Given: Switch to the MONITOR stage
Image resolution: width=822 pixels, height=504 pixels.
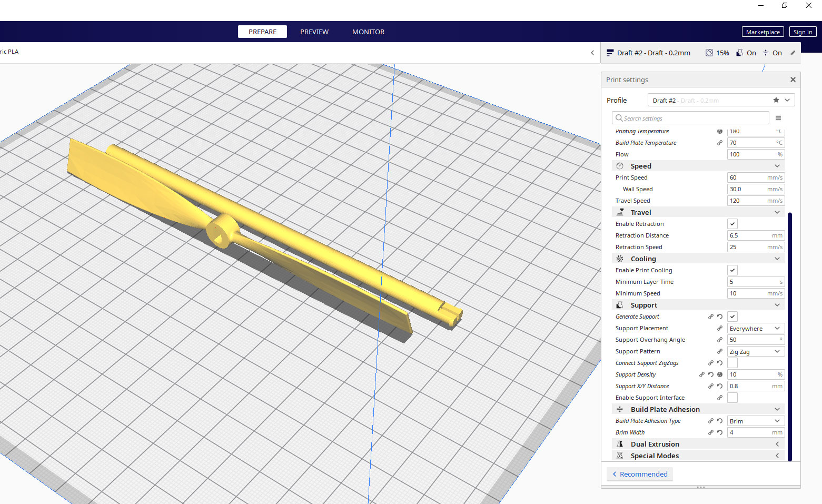Looking at the screenshot, I should pyautogui.click(x=369, y=32).
